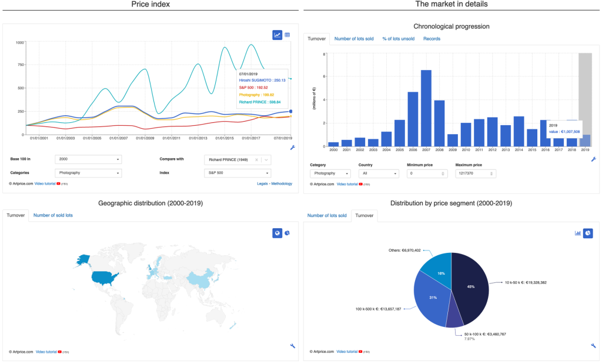Open the Categories Photography dropdown under price index
602x364 pixels.
88,173
